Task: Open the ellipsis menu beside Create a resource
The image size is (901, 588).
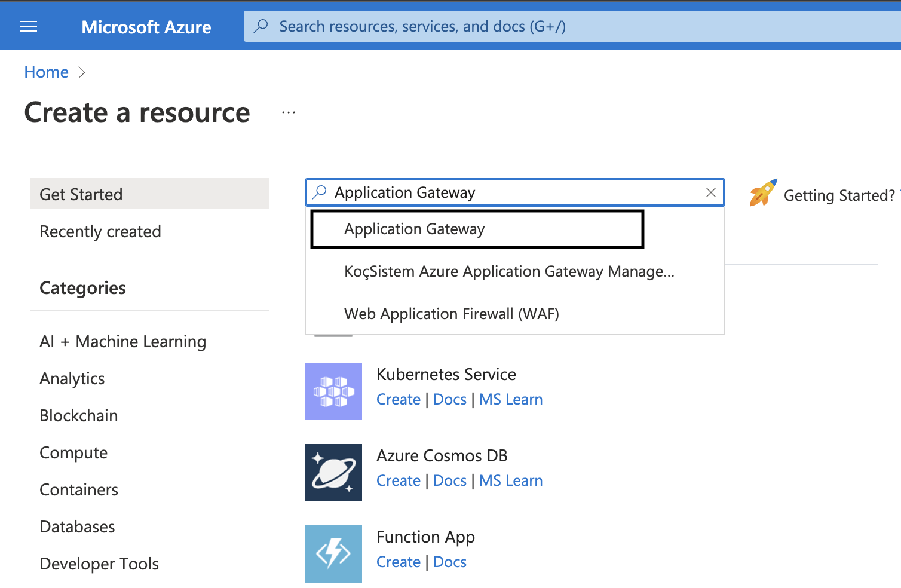Action: (x=289, y=113)
